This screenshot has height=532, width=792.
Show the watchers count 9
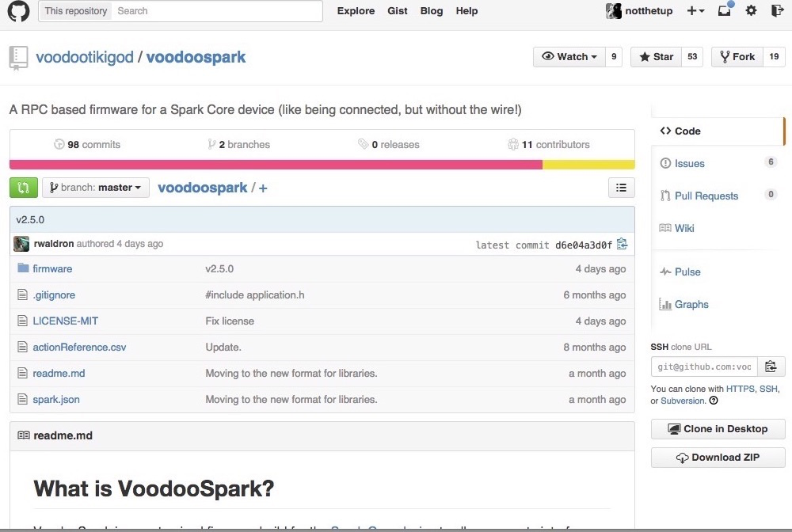pos(614,56)
